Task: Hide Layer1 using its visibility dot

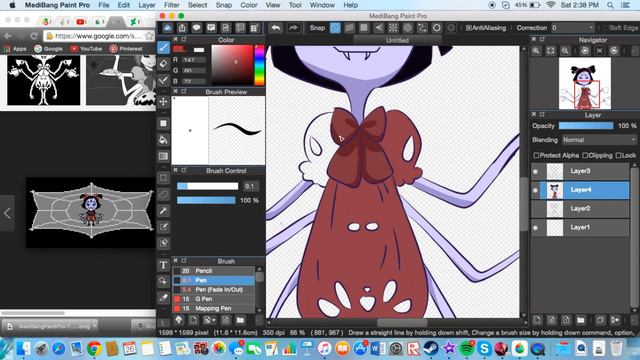Action: coord(535,228)
